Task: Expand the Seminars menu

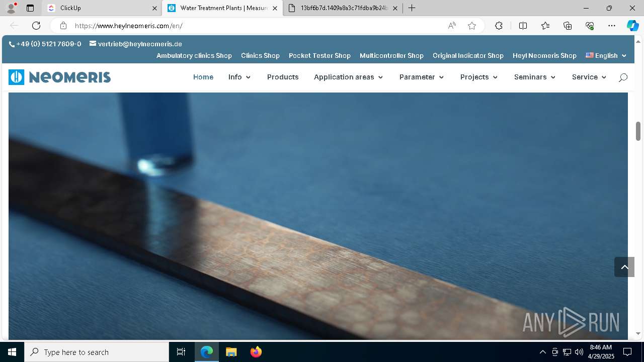Action: pyautogui.click(x=535, y=77)
